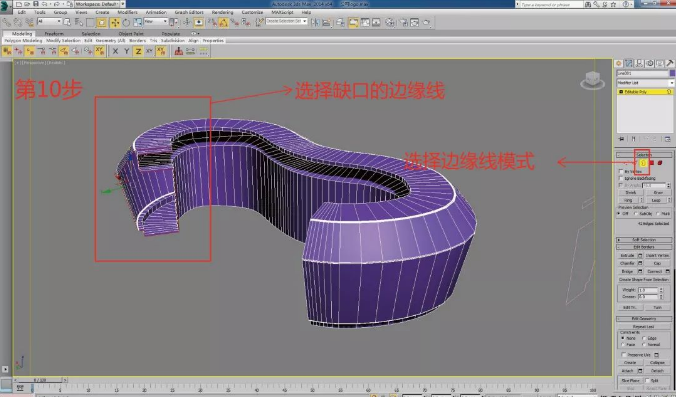The height and width of the screenshot is (397, 676).
Task: Open the Workspace Default dropdown
Action: pos(100,4)
